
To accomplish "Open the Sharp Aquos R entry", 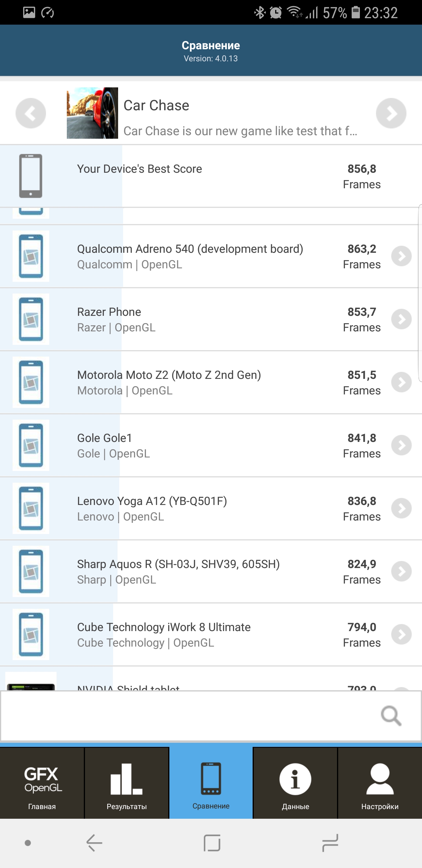I will 178,571.
